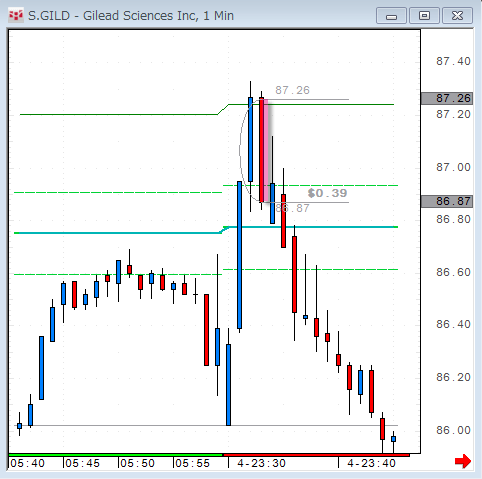Image resolution: width=482 pixels, height=479 pixels.
Task: Select the 87.26 price marker on axis
Action: (x=447, y=99)
